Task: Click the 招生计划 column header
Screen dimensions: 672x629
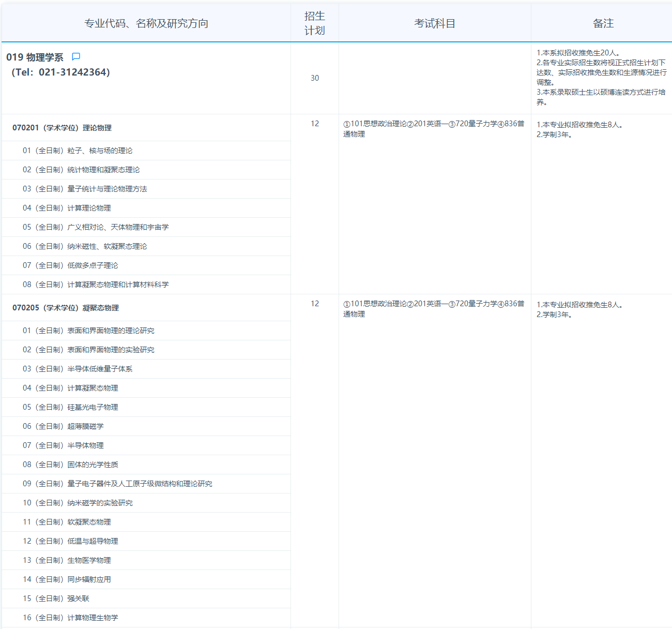Action: click(314, 23)
